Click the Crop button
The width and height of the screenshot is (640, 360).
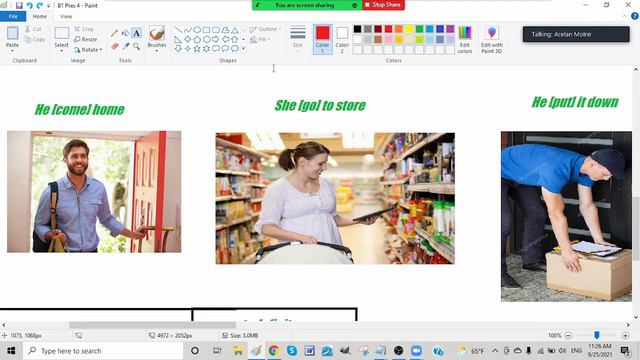point(84,29)
